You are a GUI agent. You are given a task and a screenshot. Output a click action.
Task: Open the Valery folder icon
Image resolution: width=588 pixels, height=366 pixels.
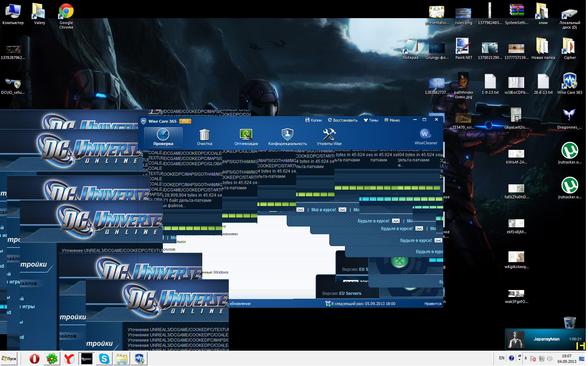[39, 15]
